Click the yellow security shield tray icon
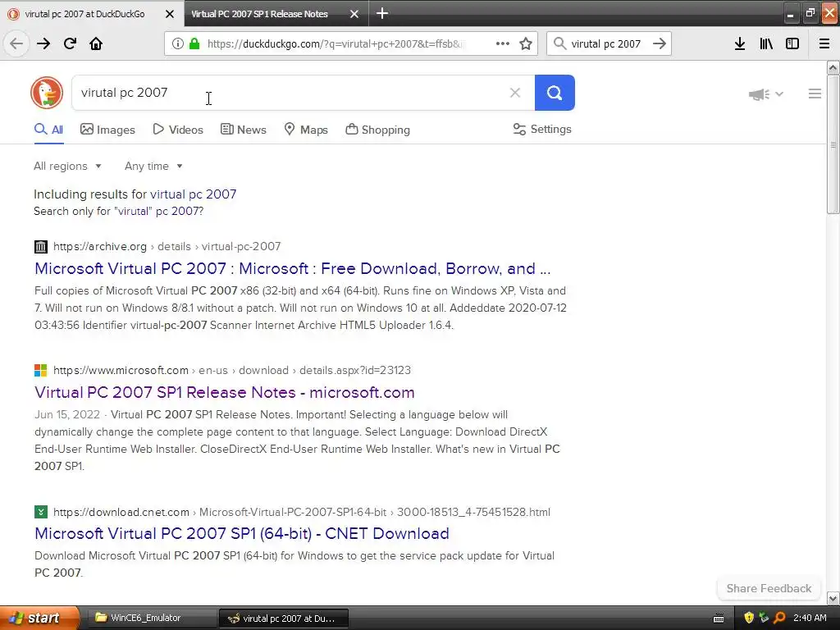Viewport: 840px width, 630px height. [749, 618]
